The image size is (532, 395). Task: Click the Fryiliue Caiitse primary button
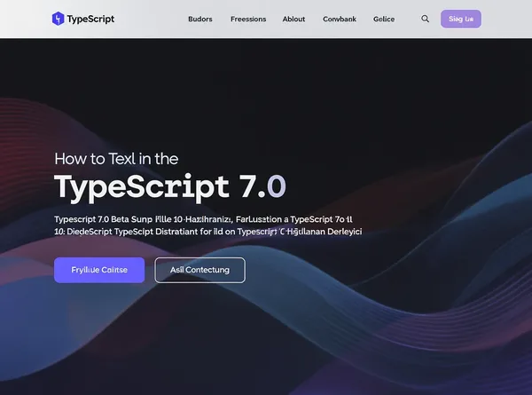(x=98, y=270)
